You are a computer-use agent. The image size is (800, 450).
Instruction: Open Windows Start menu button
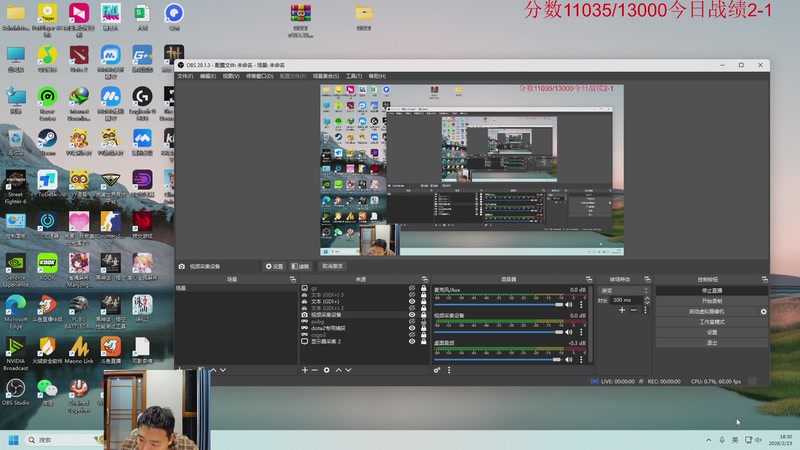(14, 440)
